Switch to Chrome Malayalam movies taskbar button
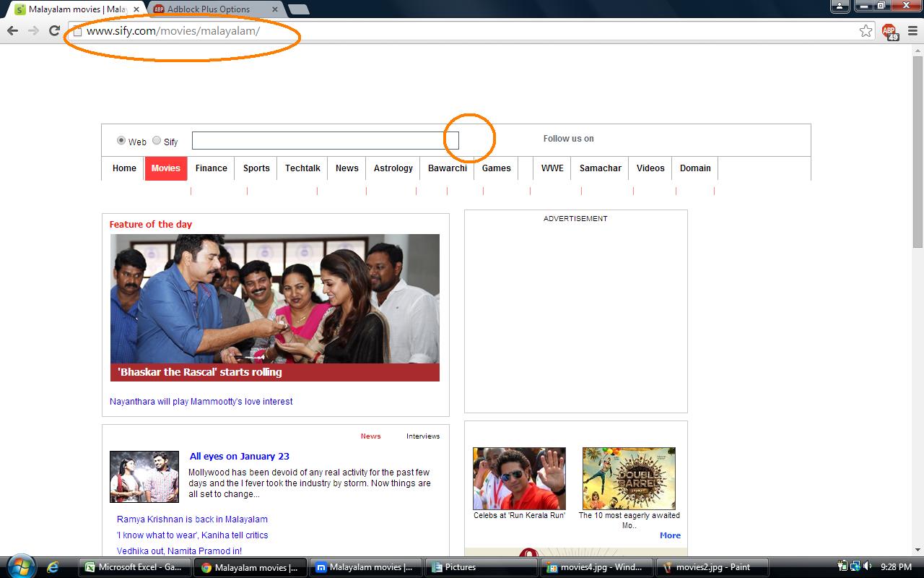Viewport: 924px width, 578px height. click(250, 567)
